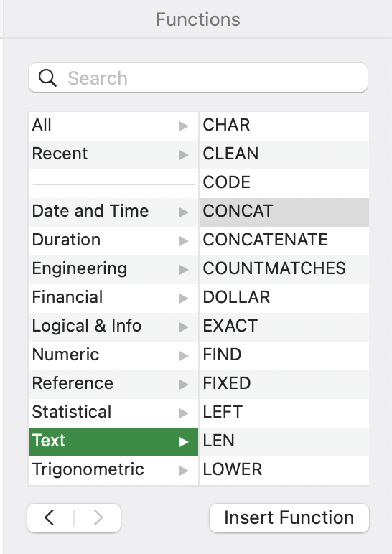Pick the COUNTMATCHES function from list
The image size is (392, 554).
coord(284,269)
